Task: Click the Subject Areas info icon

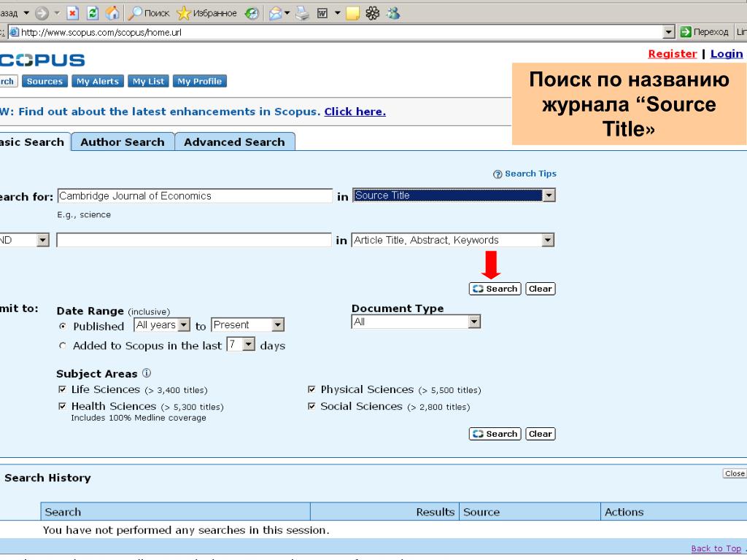Action: click(147, 373)
